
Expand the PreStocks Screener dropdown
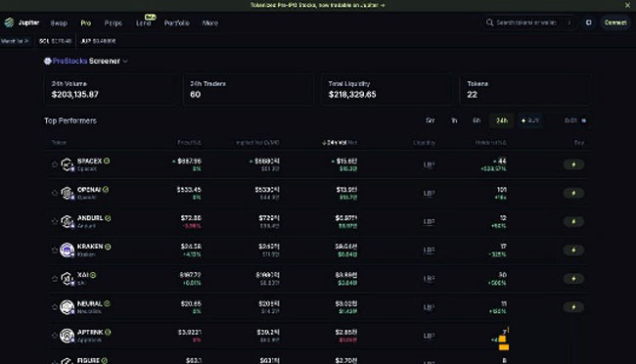point(126,61)
